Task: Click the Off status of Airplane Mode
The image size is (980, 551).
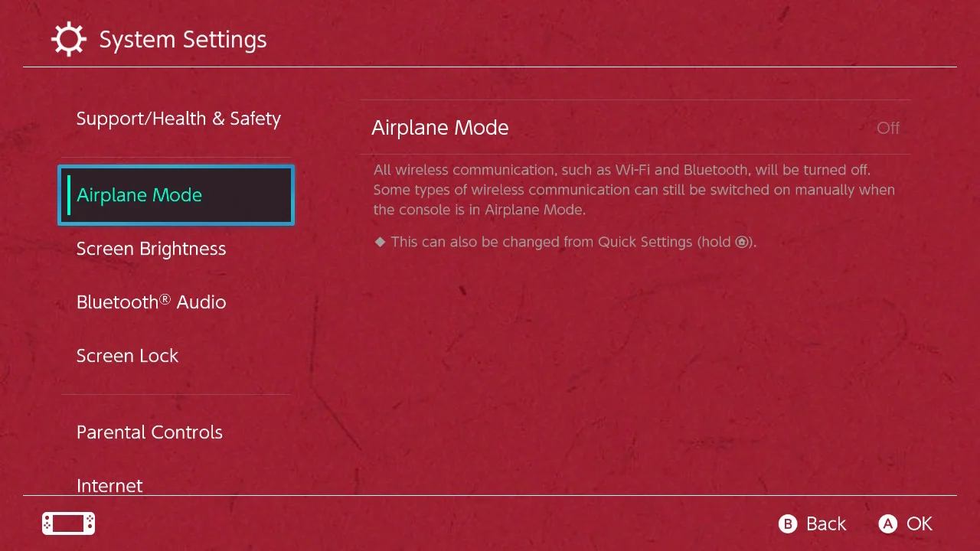Action: pos(888,128)
